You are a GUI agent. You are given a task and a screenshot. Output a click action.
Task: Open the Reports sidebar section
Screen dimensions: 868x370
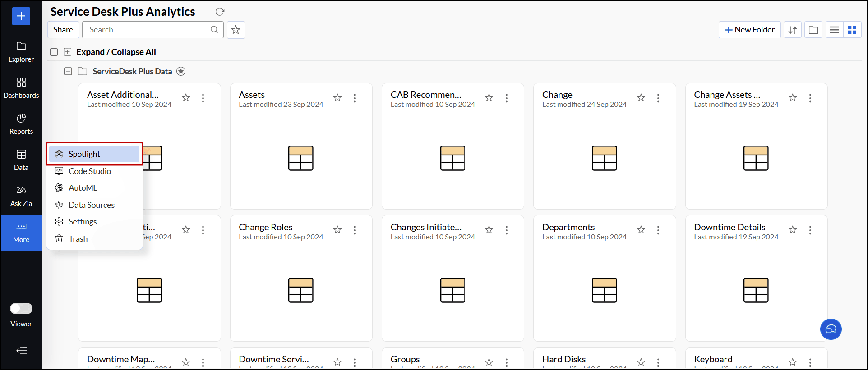coord(21,124)
